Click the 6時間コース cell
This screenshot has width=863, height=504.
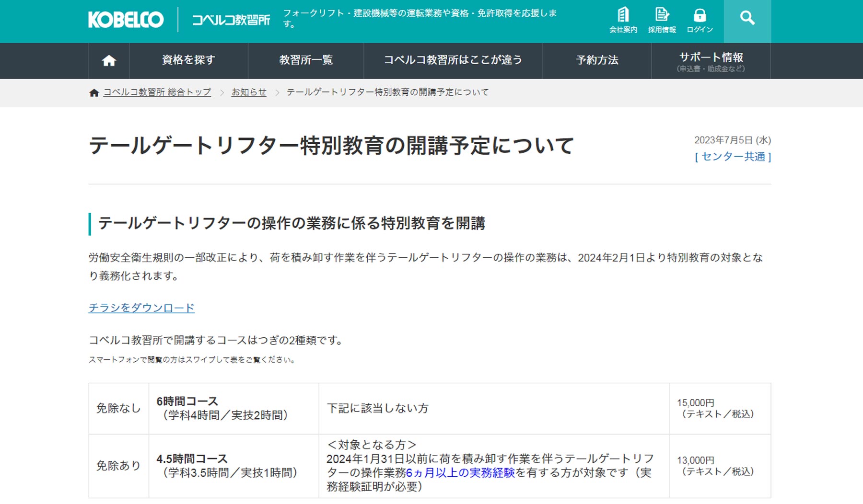[234, 408]
